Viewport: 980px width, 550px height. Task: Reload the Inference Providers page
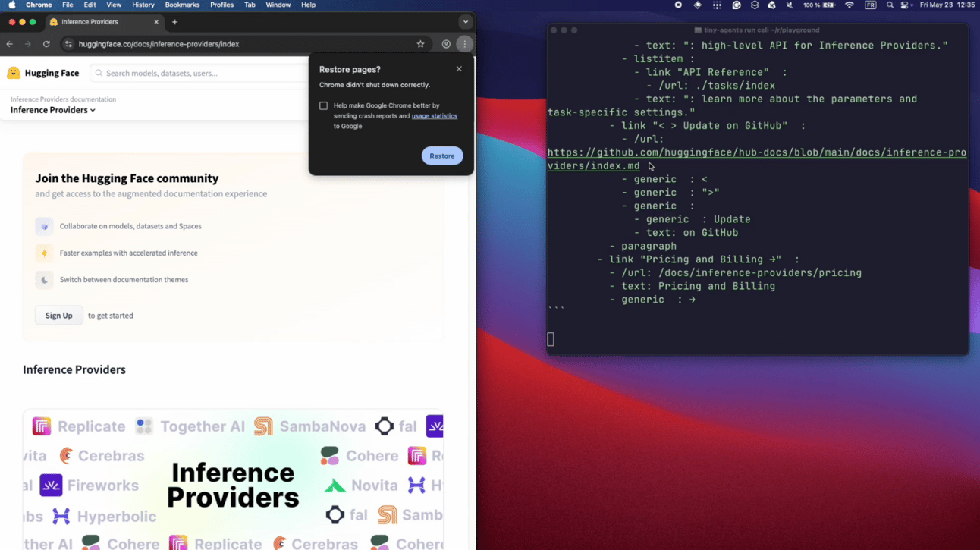[x=46, y=44]
